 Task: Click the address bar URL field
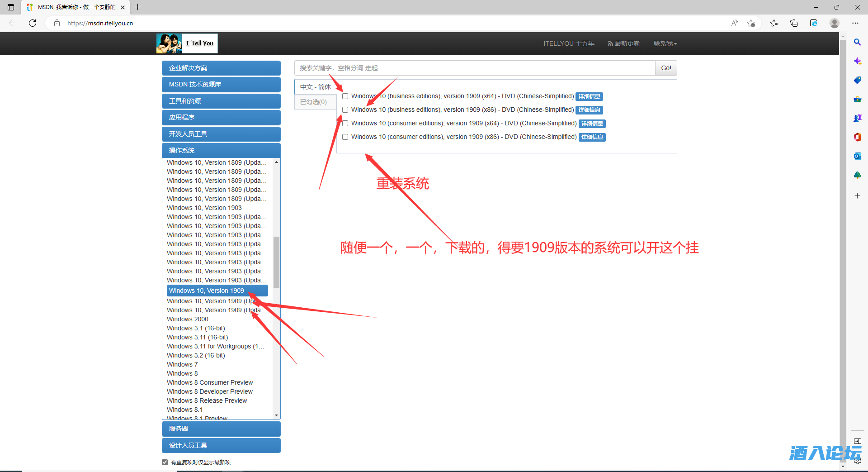[x=393, y=23]
